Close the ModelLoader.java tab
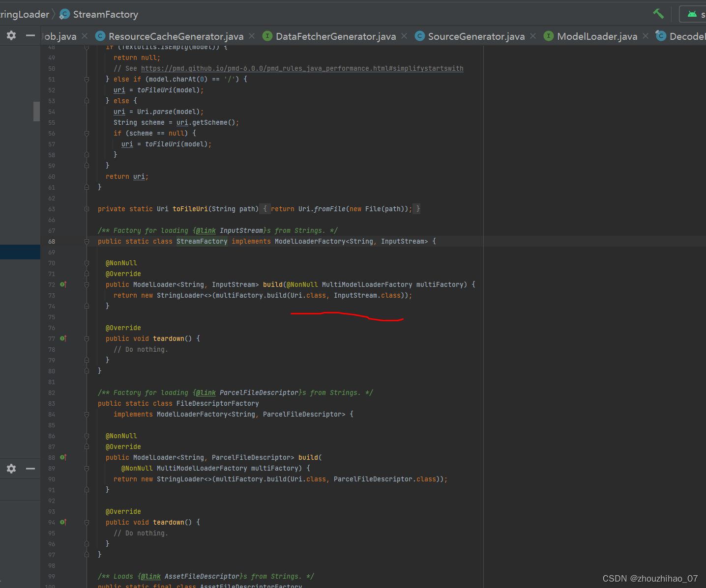The image size is (706, 588). [646, 36]
